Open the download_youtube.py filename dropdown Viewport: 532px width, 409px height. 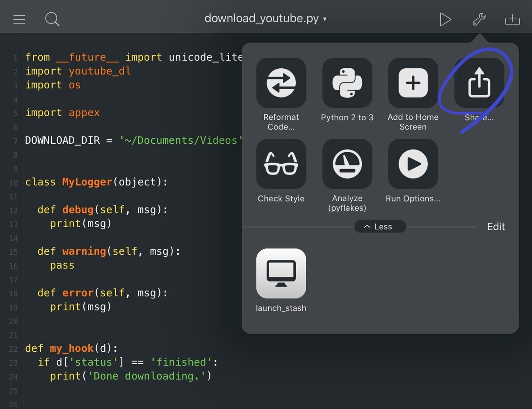point(265,19)
